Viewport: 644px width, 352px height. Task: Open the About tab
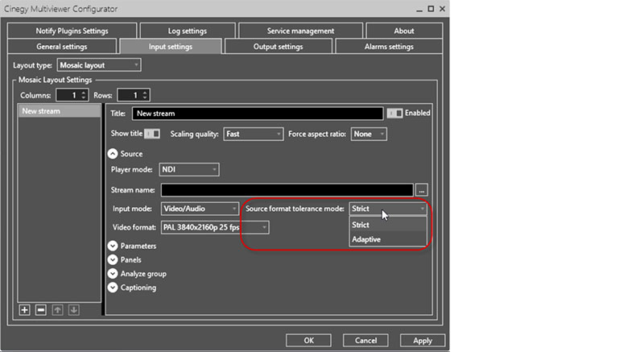pos(404,31)
